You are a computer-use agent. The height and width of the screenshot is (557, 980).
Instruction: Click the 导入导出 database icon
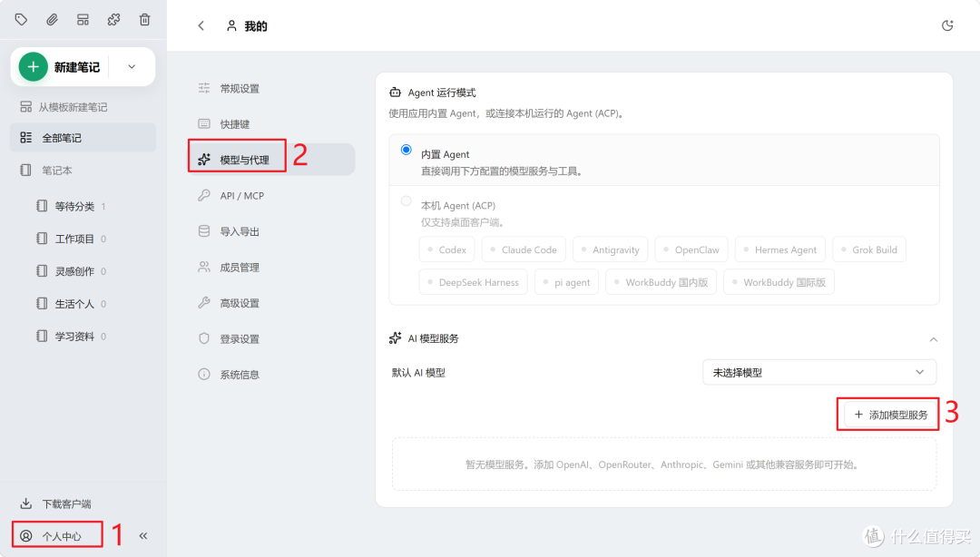pos(204,231)
